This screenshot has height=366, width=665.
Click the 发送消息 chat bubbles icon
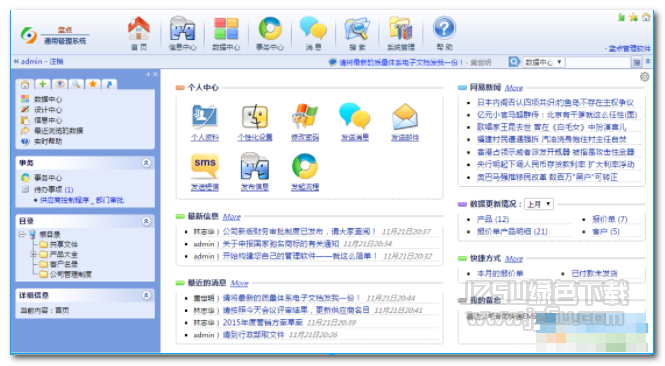tap(355, 116)
